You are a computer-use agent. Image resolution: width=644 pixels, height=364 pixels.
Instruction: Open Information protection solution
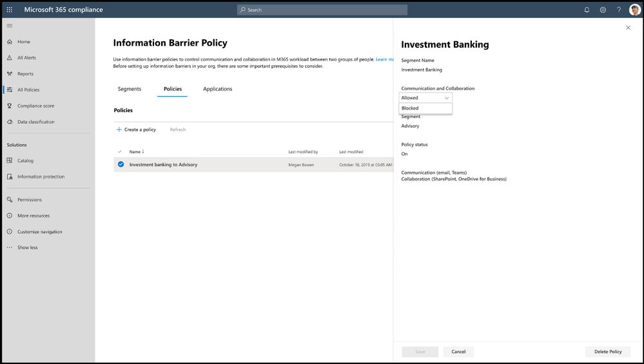click(41, 177)
